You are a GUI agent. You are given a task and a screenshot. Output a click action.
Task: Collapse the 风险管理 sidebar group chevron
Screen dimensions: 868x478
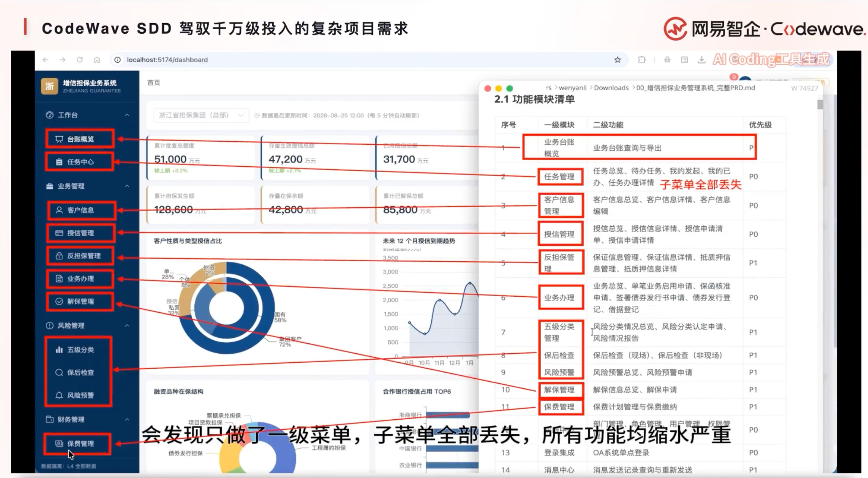[x=127, y=325]
